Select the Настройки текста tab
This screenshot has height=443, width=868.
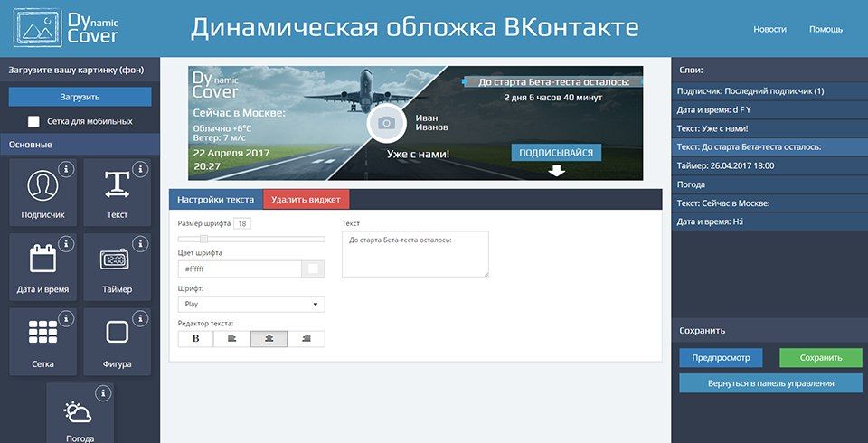coord(216,199)
